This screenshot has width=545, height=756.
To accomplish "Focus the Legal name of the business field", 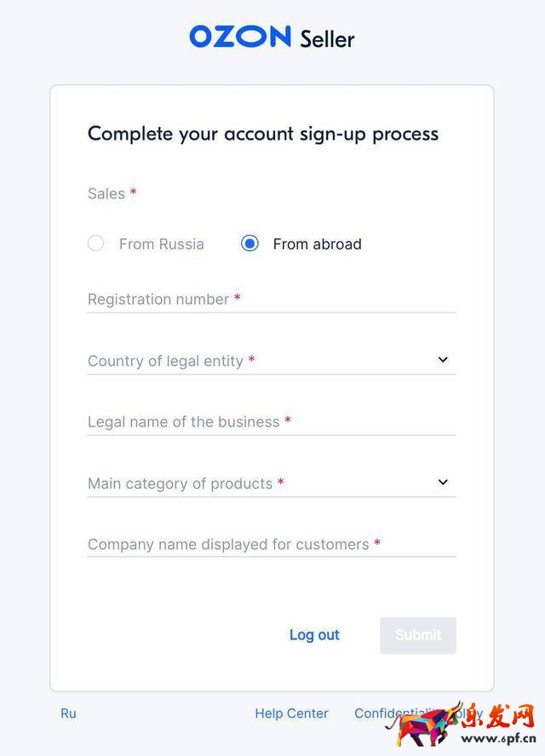I will [x=271, y=422].
